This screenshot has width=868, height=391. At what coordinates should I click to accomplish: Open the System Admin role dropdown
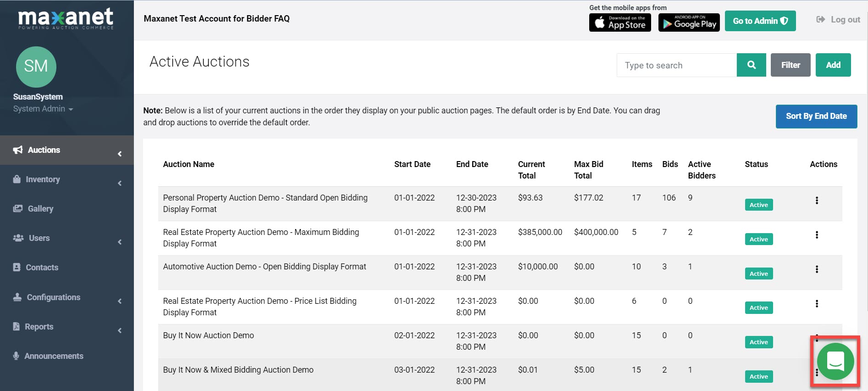click(43, 109)
